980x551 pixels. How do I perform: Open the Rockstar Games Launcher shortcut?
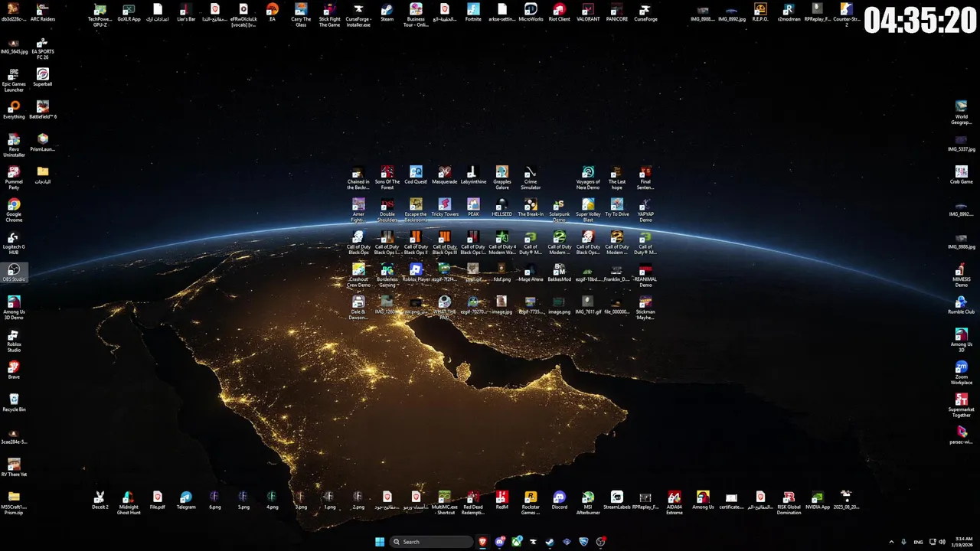coord(531,503)
